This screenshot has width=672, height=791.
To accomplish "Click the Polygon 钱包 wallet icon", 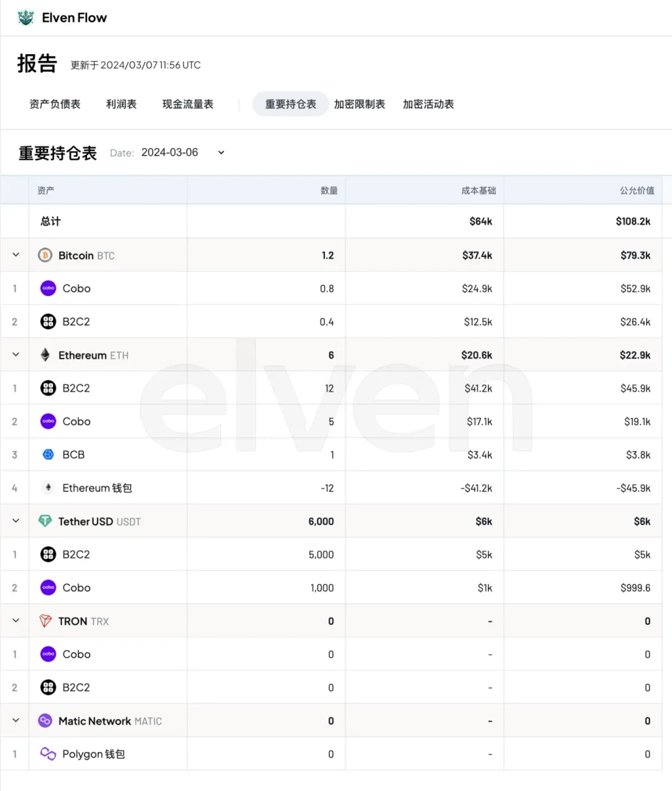I will (48, 754).
